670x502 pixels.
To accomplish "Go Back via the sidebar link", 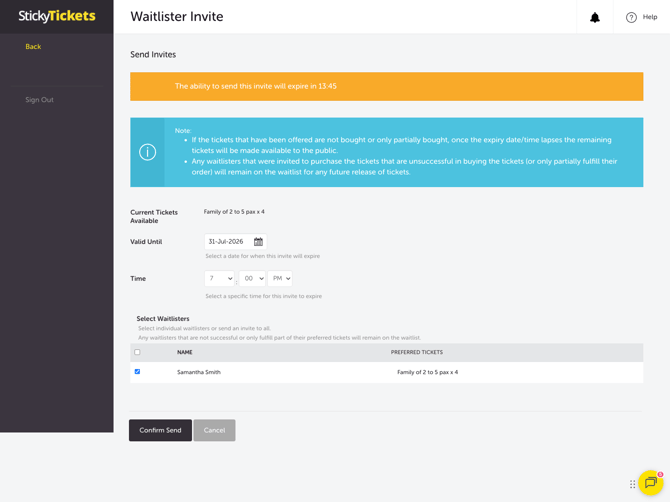I will [x=33, y=47].
